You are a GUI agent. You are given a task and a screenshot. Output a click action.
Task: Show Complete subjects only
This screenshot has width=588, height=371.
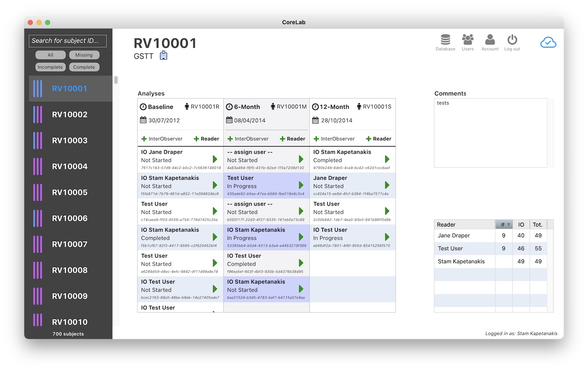click(84, 67)
